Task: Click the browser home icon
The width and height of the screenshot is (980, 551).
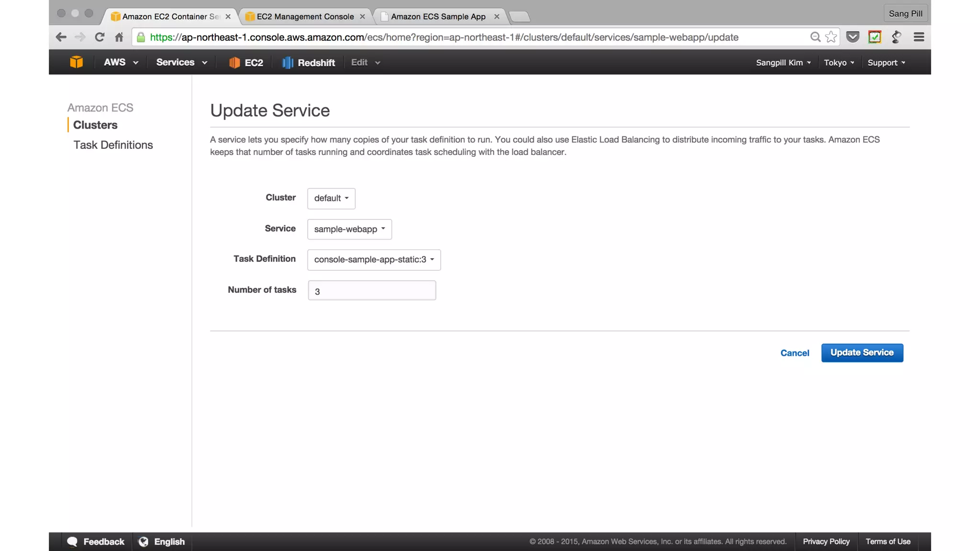Action: [x=119, y=37]
